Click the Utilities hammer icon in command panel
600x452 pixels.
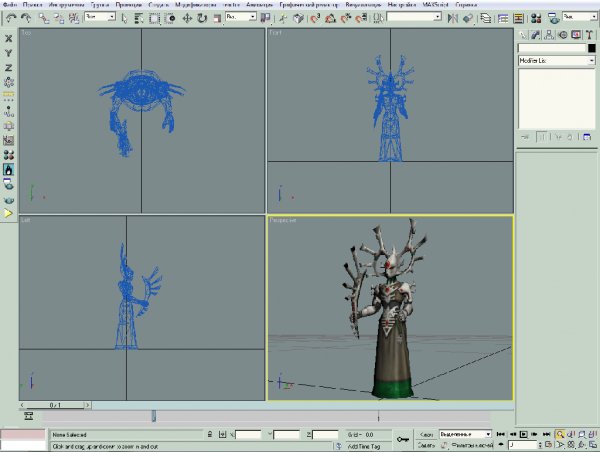tap(590, 35)
